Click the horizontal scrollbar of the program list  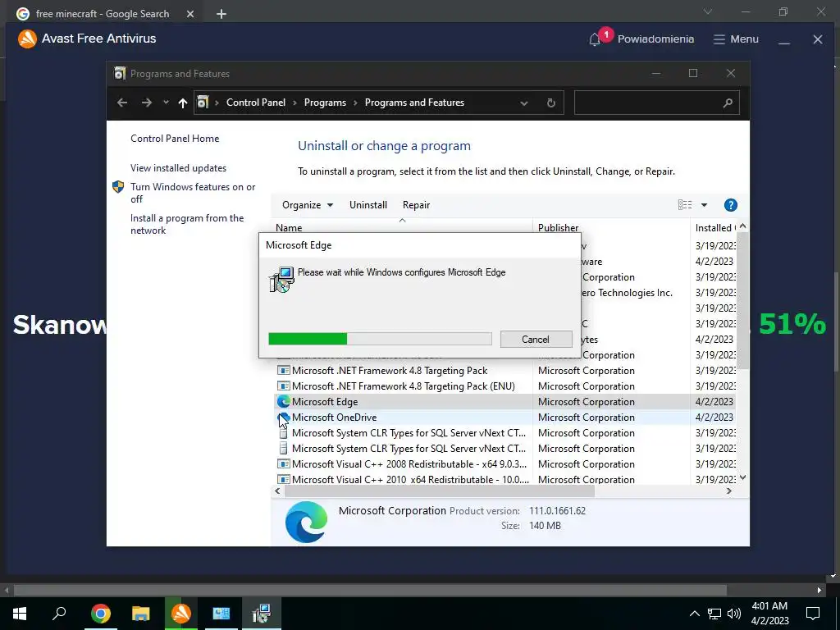[440, 491]
